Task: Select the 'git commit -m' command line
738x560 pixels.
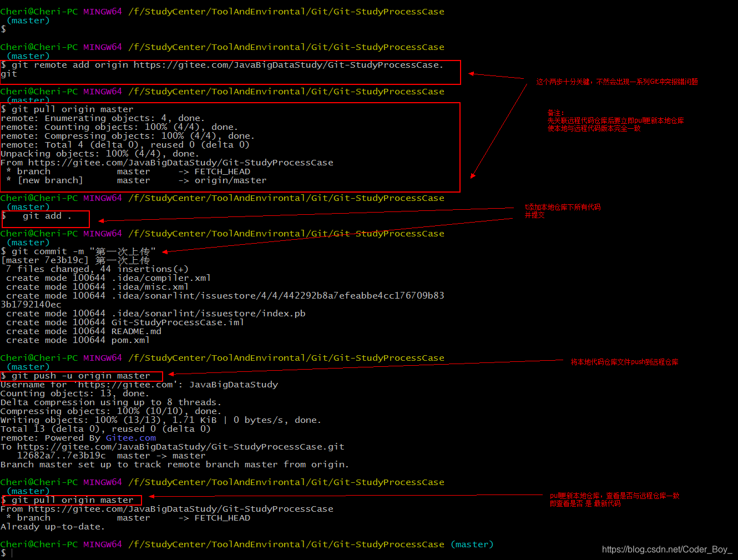Action: coord(78,251)
